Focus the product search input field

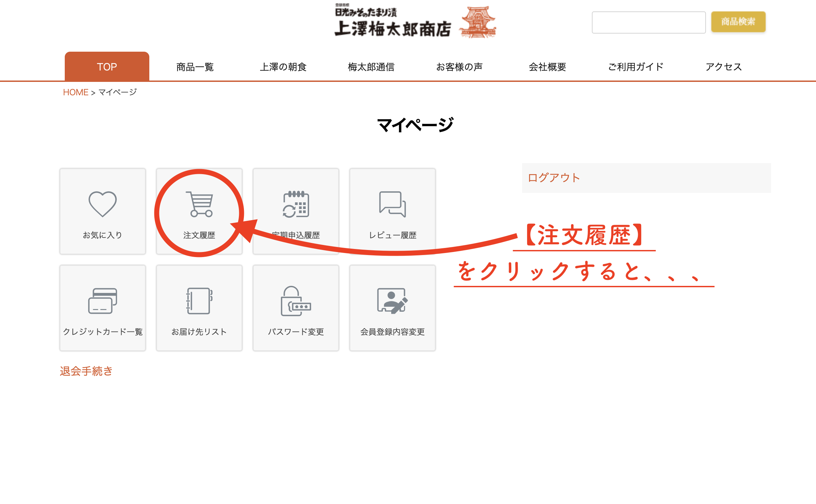[648, 22]
